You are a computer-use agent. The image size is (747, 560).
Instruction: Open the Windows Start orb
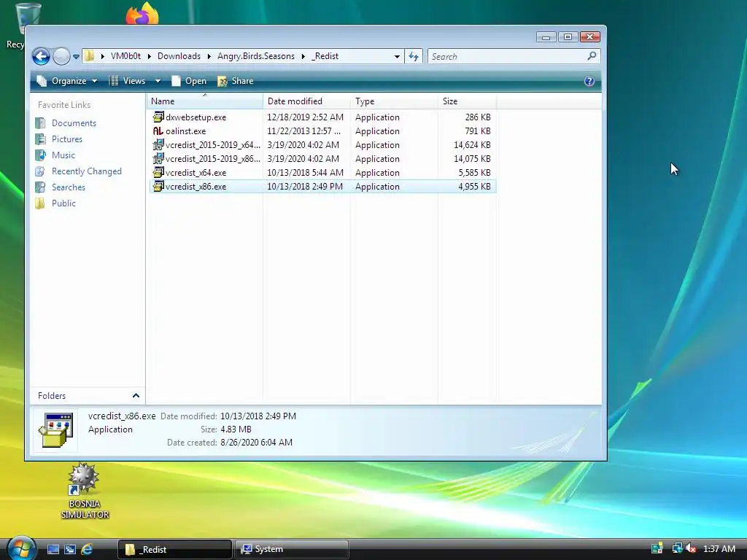21,548
